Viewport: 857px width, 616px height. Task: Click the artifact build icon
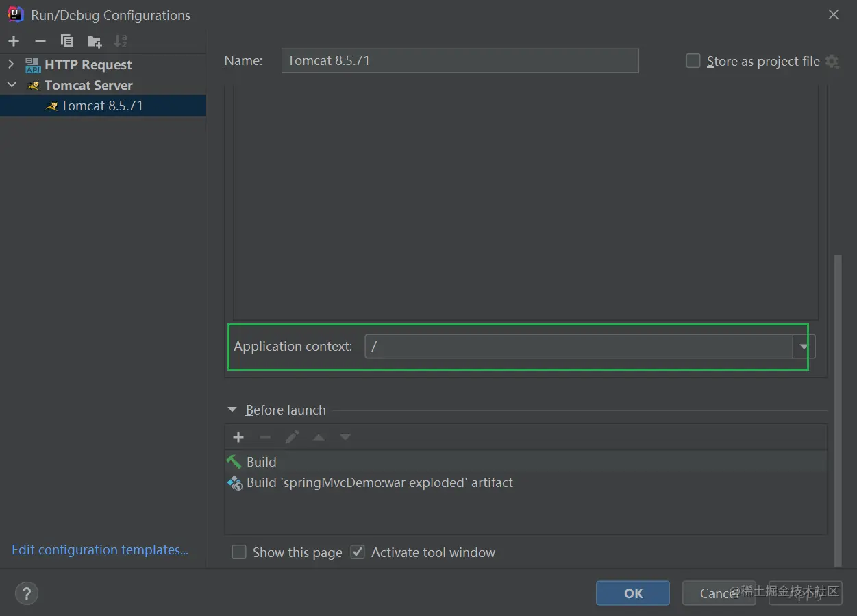[234, 483]
